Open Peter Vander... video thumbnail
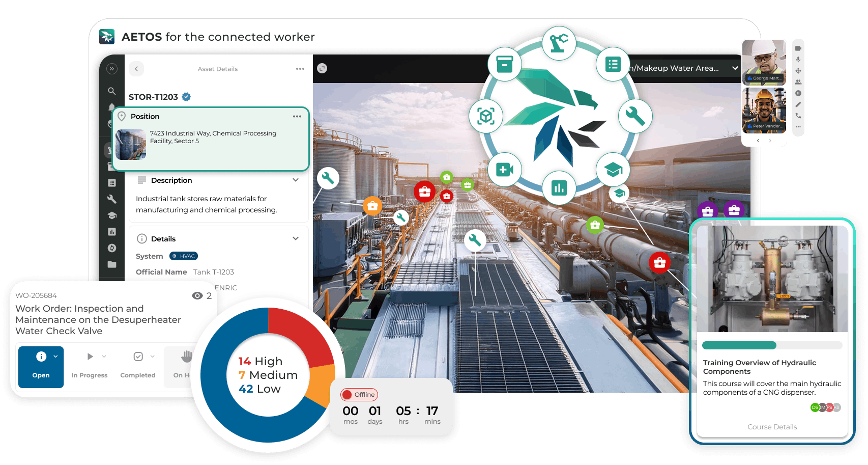 pos(764,110)
